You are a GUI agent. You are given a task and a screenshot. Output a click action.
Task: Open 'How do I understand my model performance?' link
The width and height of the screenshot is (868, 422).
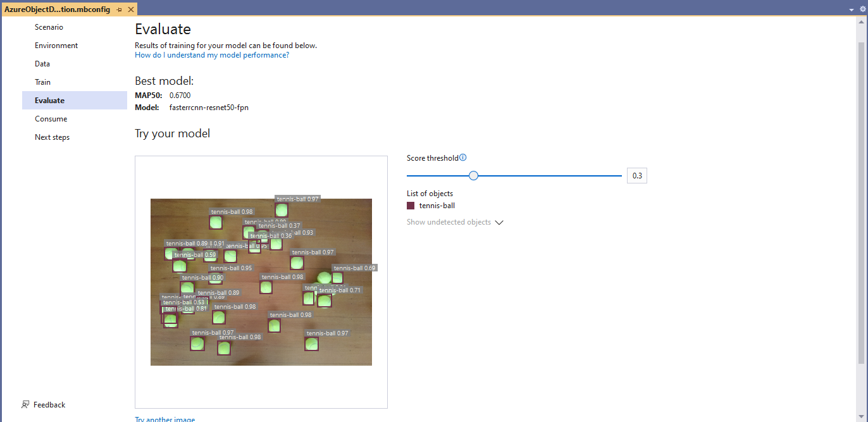click(212, 55)
